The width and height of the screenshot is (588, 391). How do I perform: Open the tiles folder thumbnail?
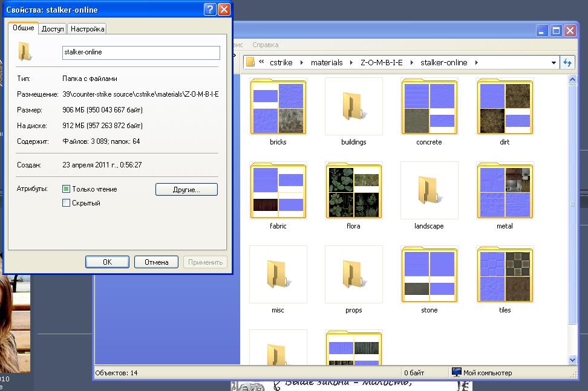click(x=505, y=274)
